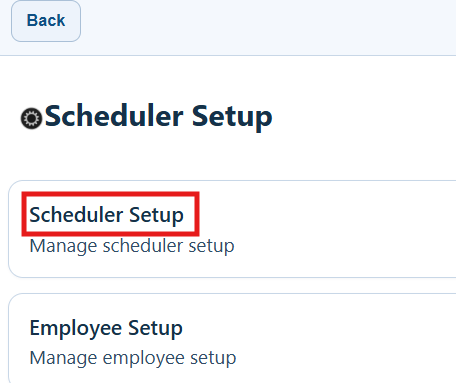Click the word scheduler in scheduler description
The width and height of the screenshot is (456, 383).
click(x=143, y=246)
